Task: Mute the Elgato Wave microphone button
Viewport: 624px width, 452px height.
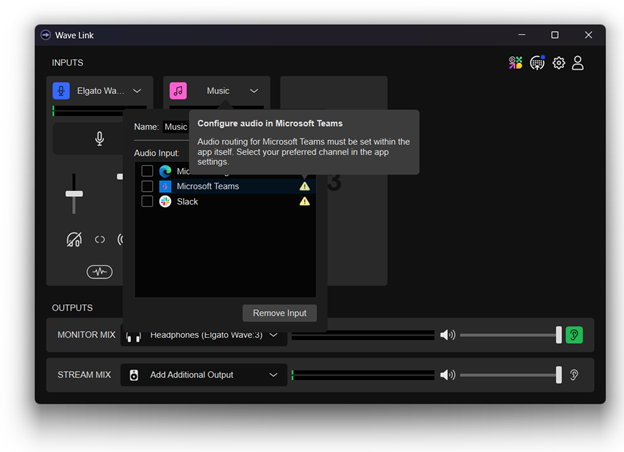Action: pos(99,138)
